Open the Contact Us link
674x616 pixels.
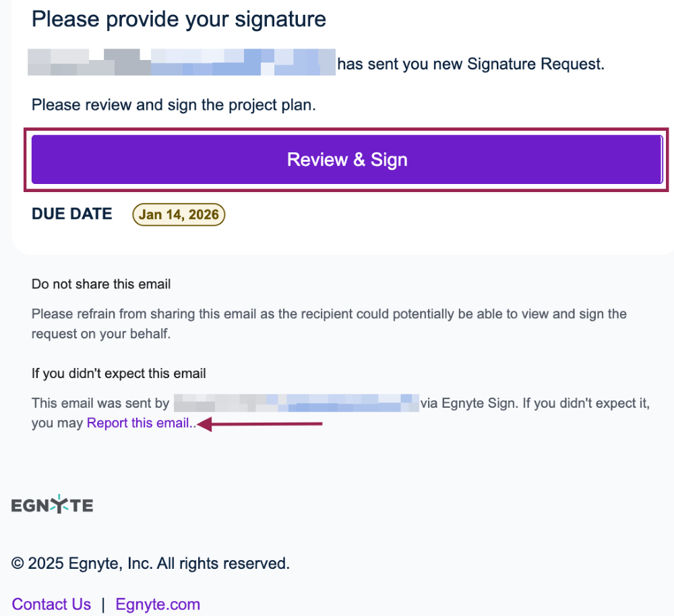[51, 604]
